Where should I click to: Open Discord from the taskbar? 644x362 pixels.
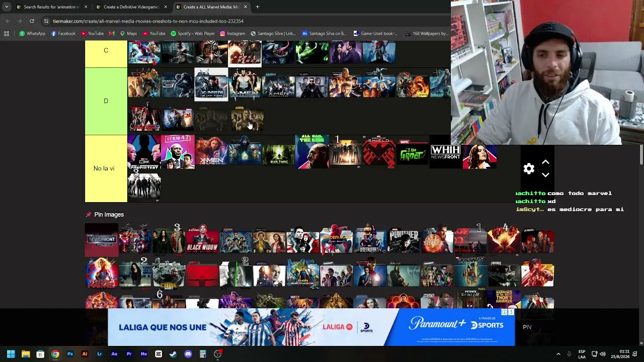tap(188, 354)
